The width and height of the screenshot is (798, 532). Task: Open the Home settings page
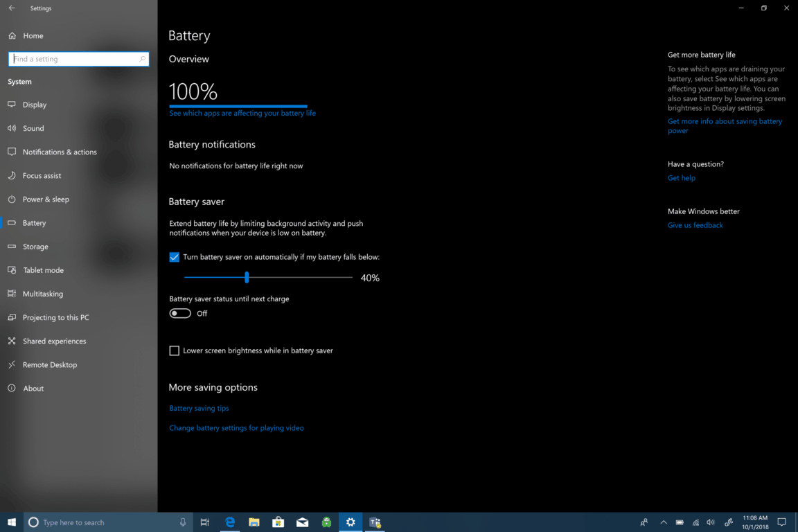[x=33, y=35]
